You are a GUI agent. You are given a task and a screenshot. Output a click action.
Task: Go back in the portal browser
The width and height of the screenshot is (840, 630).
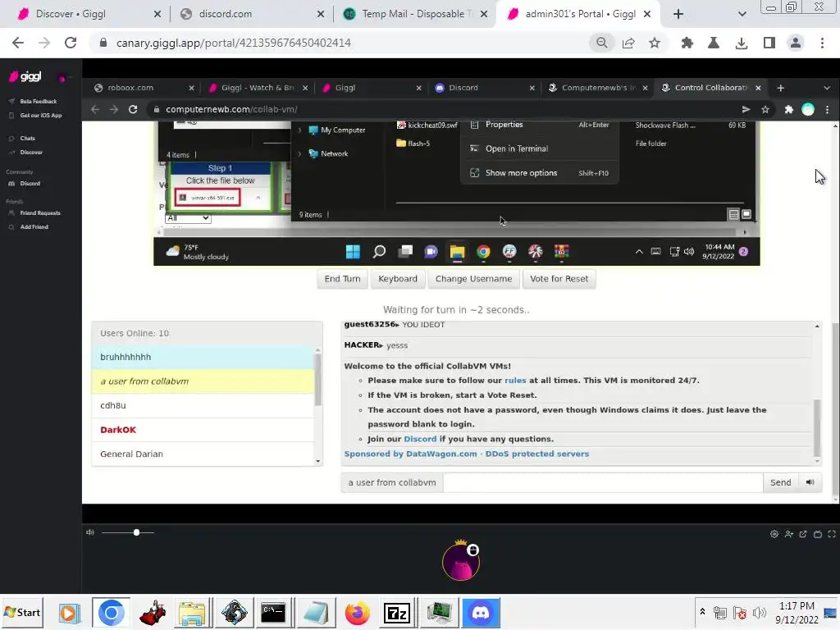pyautogui.click(x=95, y=109)
